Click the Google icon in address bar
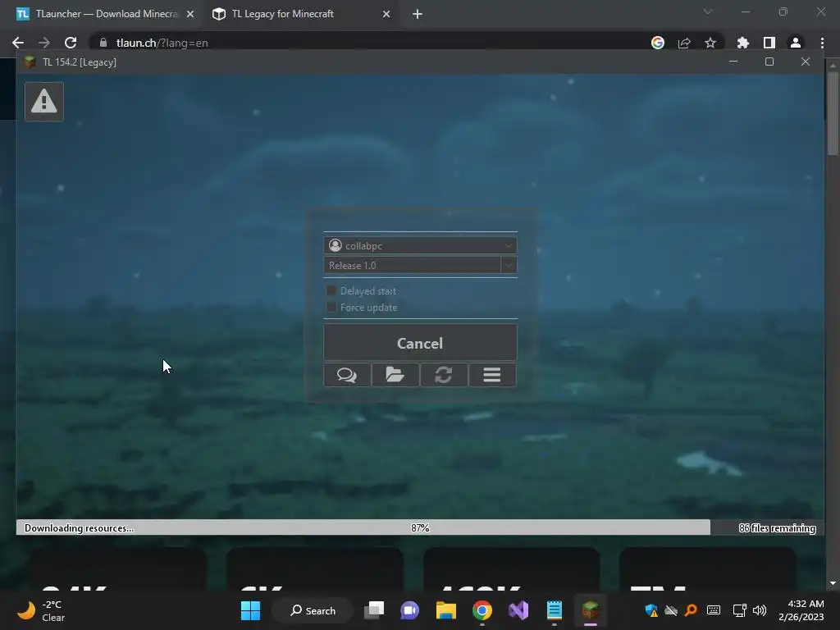Screen dimensions: 840x630 658,43
